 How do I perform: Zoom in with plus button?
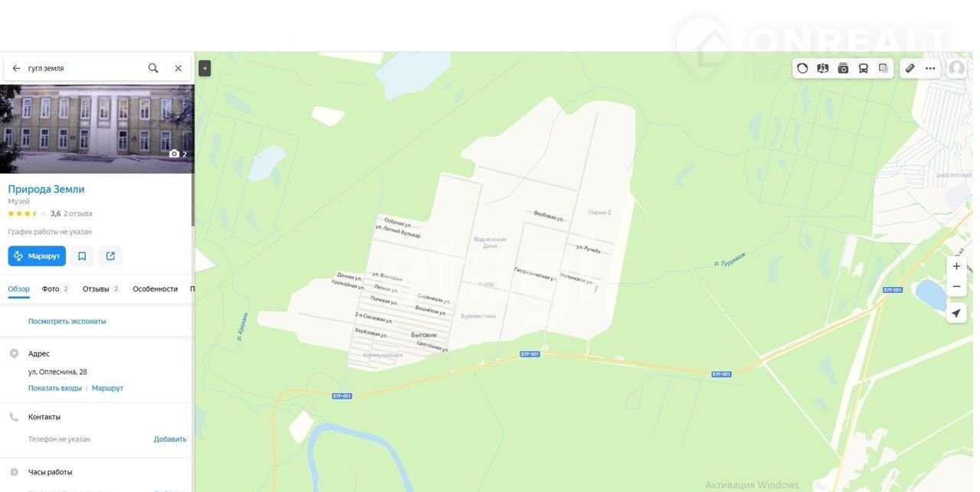pos(956,266)
